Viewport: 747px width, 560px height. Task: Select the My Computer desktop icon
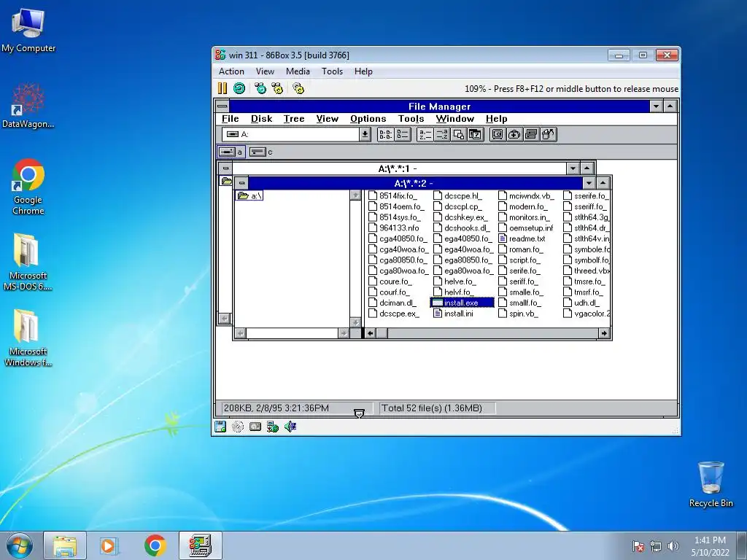click(28, 29)
